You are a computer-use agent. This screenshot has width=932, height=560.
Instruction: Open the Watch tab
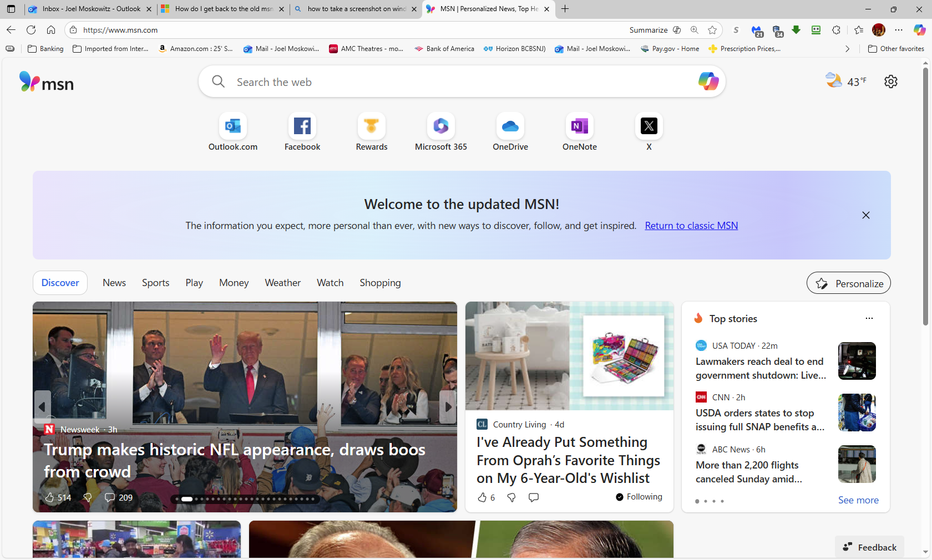click(330, 283)
